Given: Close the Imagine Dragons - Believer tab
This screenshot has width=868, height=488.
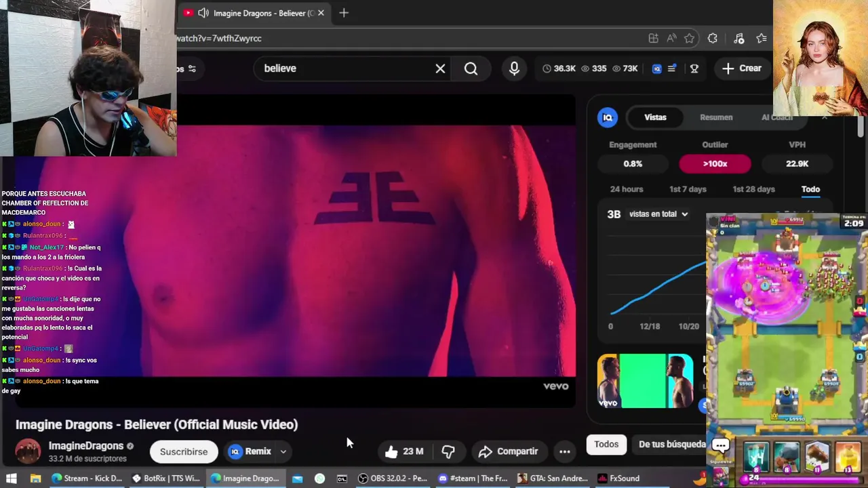Looking at the screenshot, I should [x=321, y=13].
